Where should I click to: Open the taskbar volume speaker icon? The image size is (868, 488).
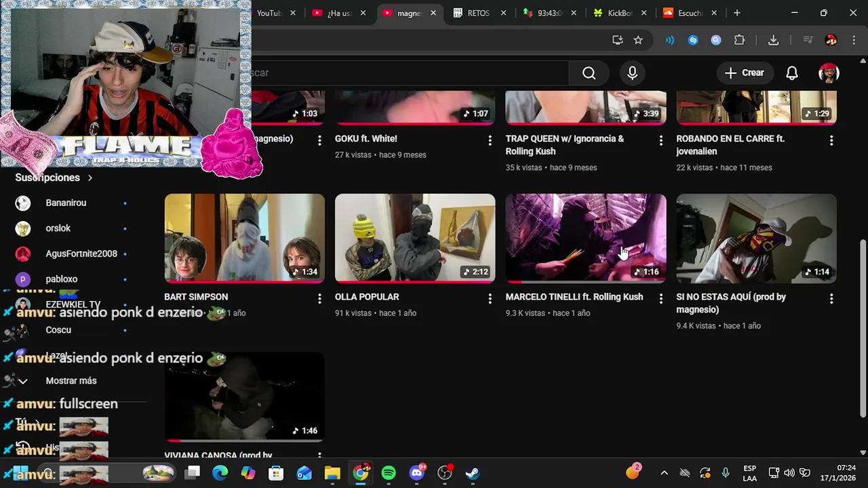tap(789, 473)
